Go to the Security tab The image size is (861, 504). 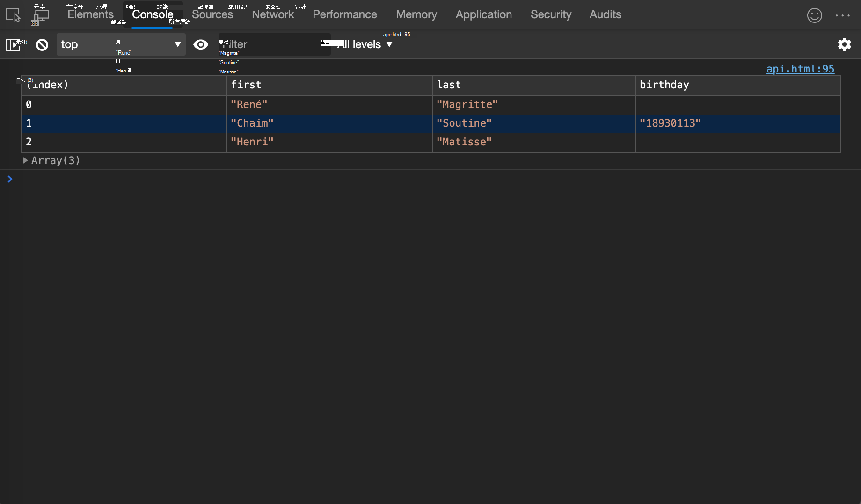[x=551, y=14]
